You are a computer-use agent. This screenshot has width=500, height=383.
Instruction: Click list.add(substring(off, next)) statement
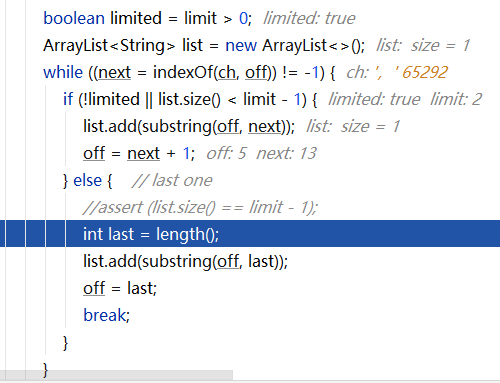pyautogui.click(x=189, y=127)
